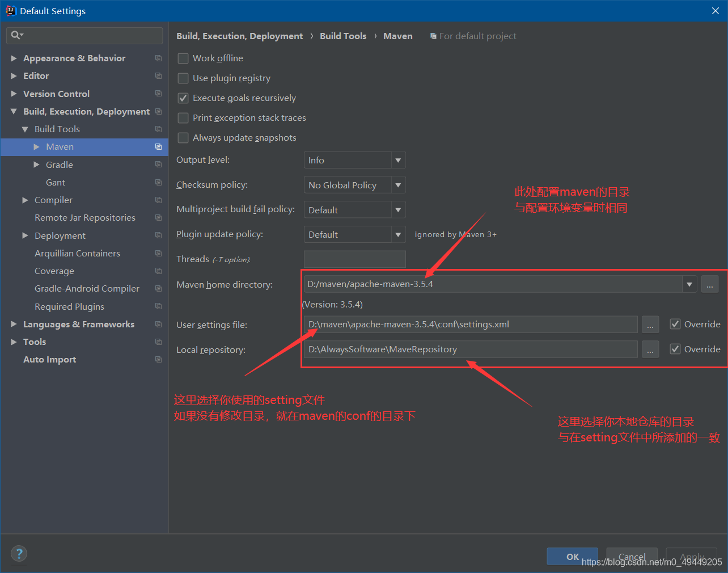Screen dimensions: 728x573
Task: Click the project-level icon beside Maven row
Action: tap(158, 147)
